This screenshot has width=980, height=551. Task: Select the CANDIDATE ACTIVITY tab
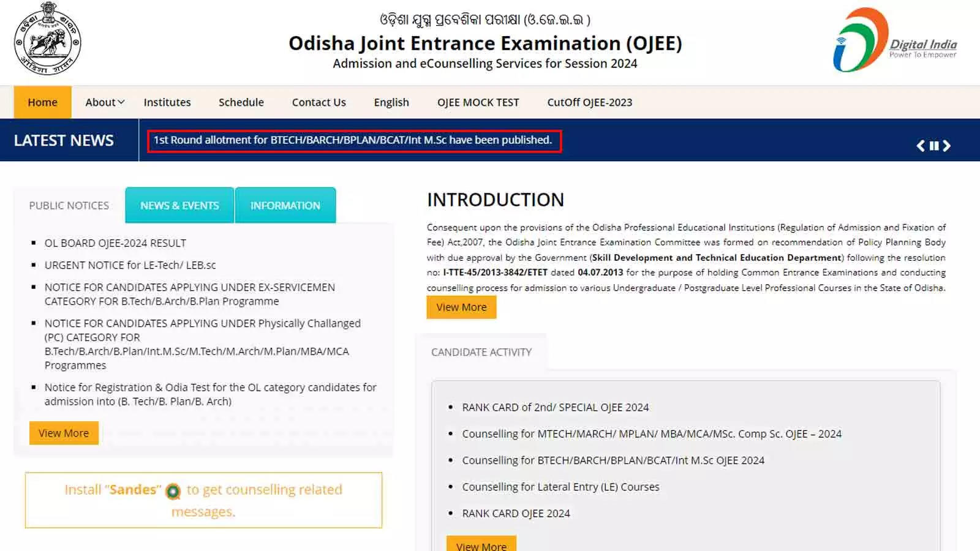click(x=481, y=352)
